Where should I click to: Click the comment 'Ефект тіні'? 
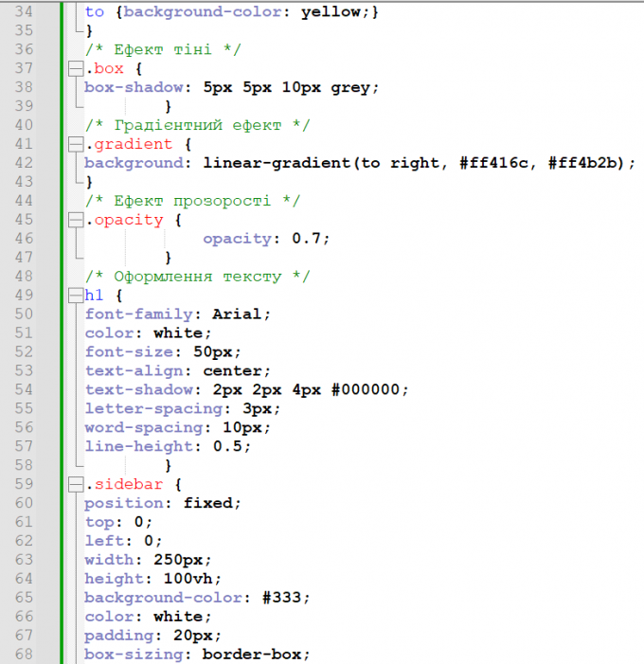pyautogui.click(x=163, y=49)
